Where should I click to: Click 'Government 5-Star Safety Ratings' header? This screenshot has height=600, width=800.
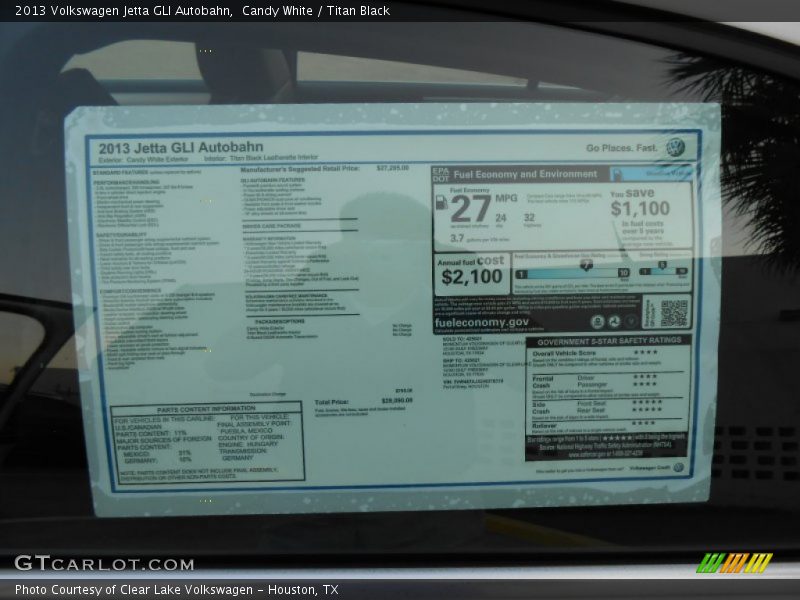[609, 341]
